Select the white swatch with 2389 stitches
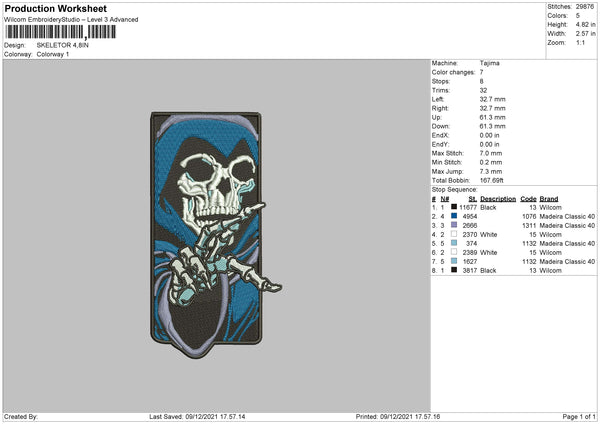Viewport: 600px width, 424px height. tap(454, 252)
